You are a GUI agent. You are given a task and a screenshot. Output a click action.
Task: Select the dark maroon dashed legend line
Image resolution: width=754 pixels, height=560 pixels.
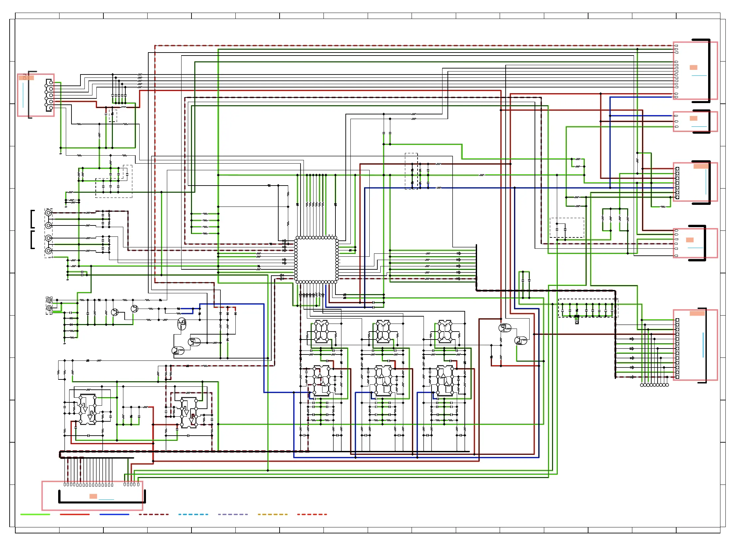[154, 514]
